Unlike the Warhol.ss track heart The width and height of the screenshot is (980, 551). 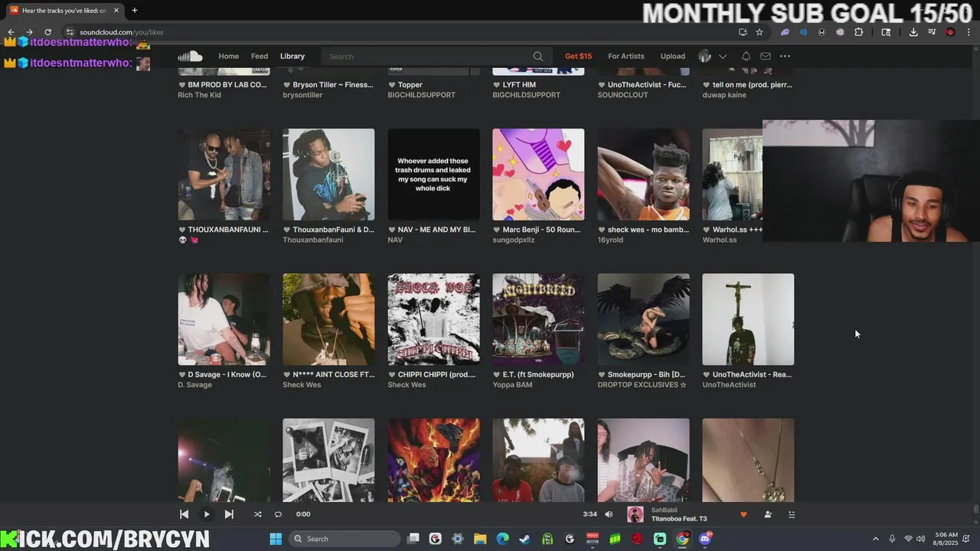(707, 230)
